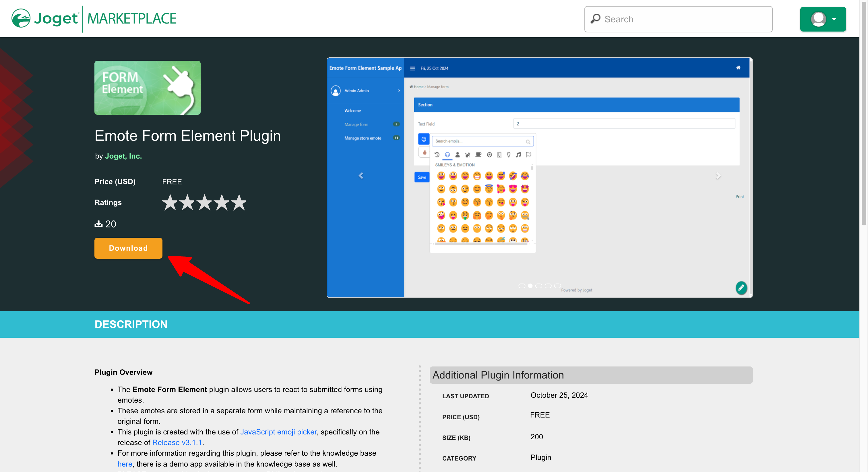The height and width of the screenshot is (472, 868).
Task: Select the fourth carousel indicator dot
Action: 548,286
